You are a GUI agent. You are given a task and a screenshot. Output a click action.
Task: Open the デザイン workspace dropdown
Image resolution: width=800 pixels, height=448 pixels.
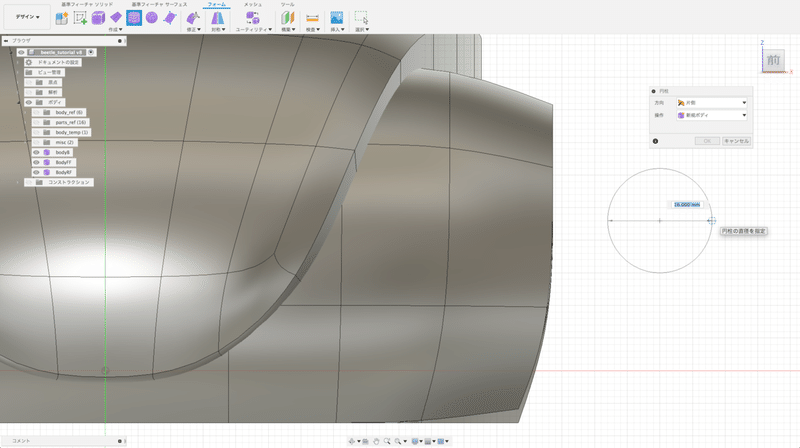(27, 17)
